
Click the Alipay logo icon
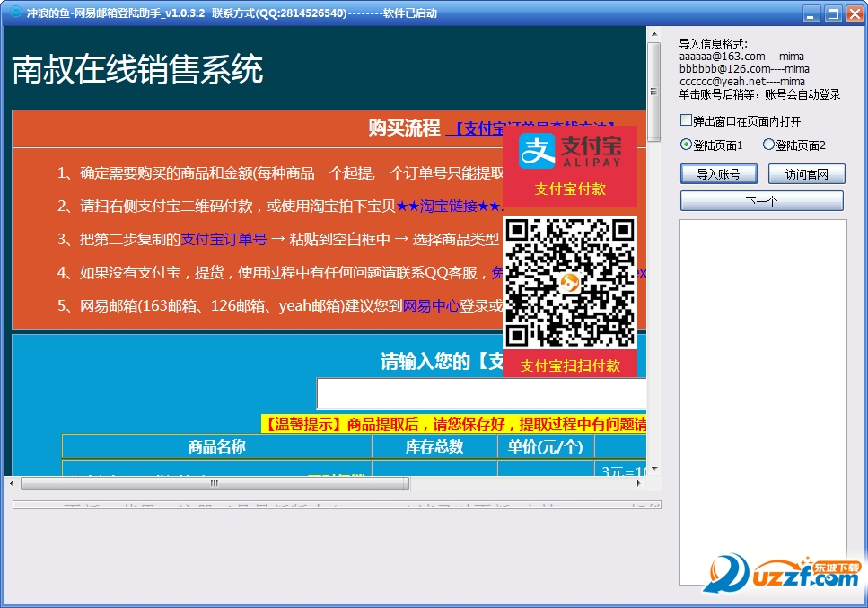[537, 151]
